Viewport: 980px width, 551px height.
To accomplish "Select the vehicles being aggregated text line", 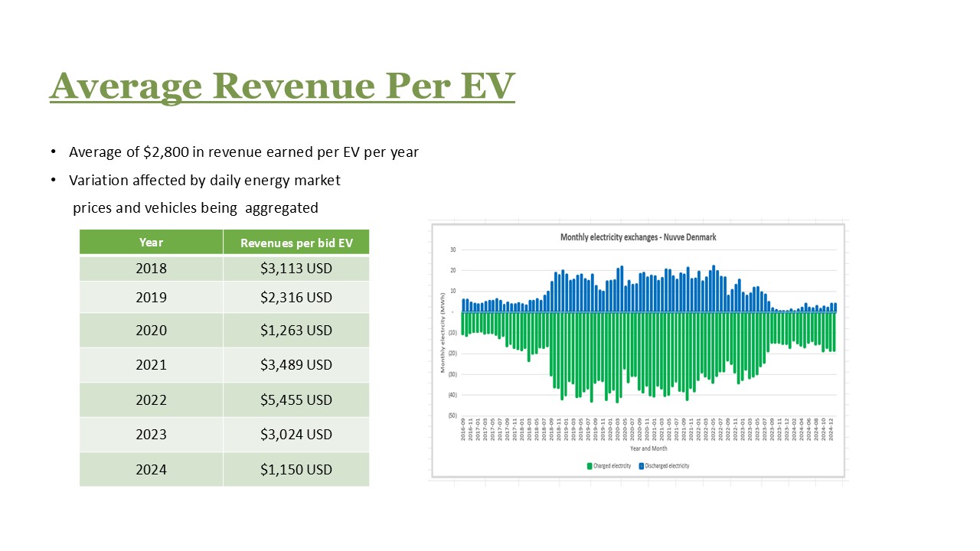I will [195, 208].
